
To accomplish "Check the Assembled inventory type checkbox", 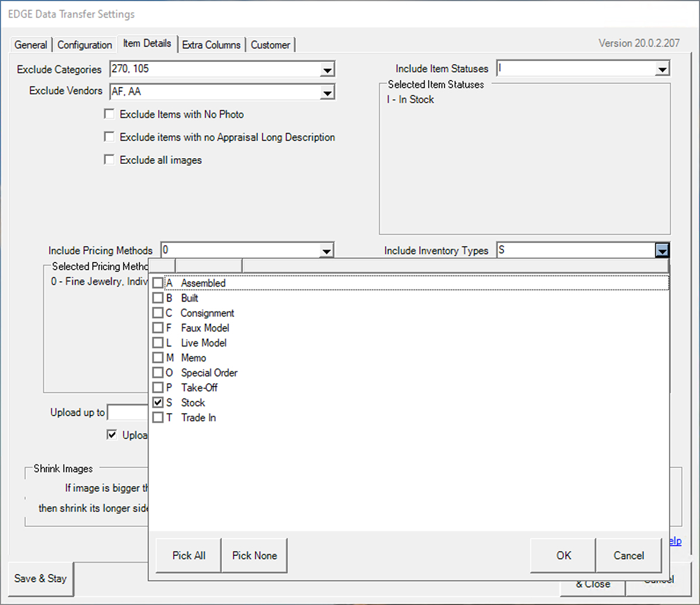I will point(157,283).
